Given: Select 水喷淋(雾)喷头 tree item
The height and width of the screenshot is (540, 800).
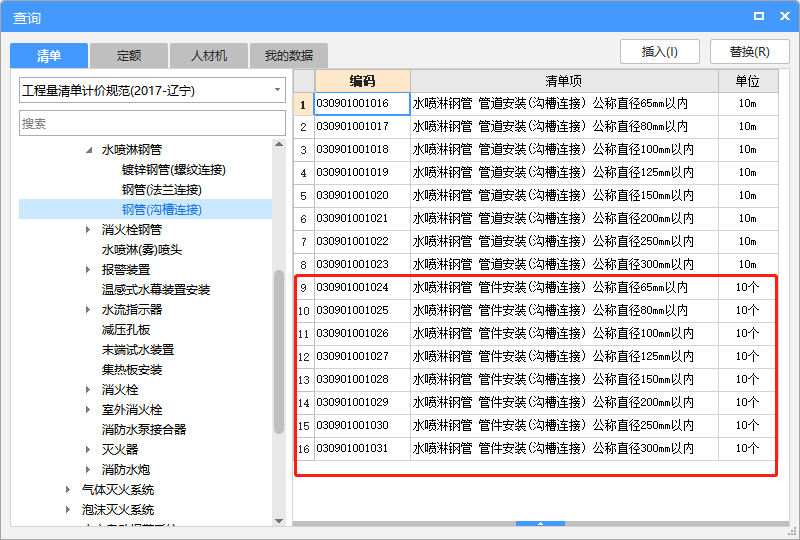Looking at the screenshot, I should click(x=142, y=250).
